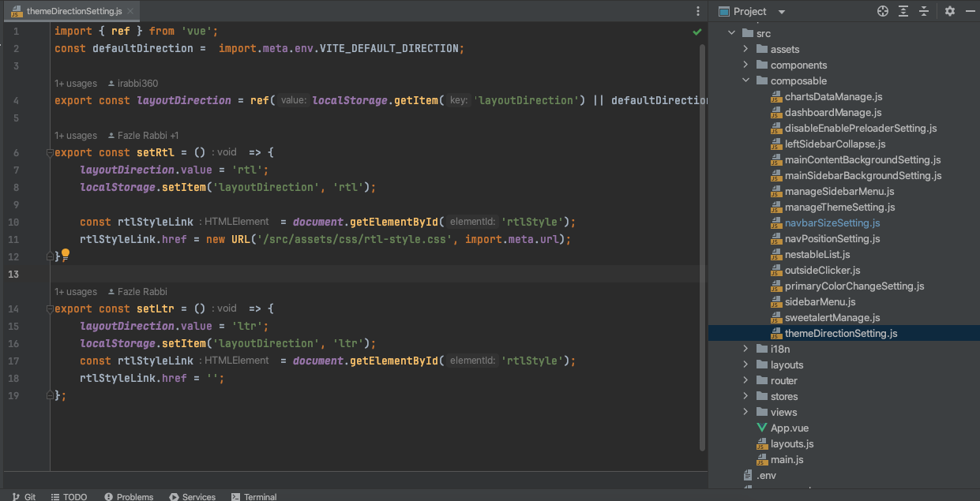Click the green inspection checkmark icon
The image size is (980, 501).
(x=697, y=32)
